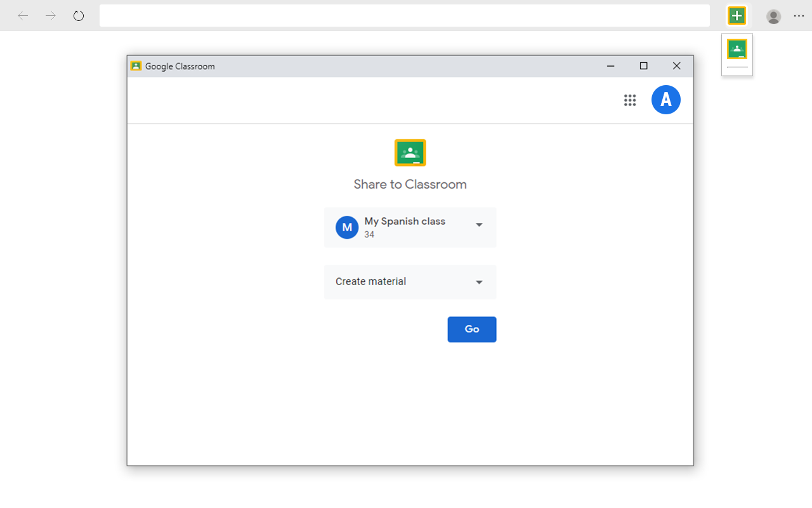The image size is (812, 508).
Task: Maximize the Google Classroom window
Action: click(x=644, y=66)
